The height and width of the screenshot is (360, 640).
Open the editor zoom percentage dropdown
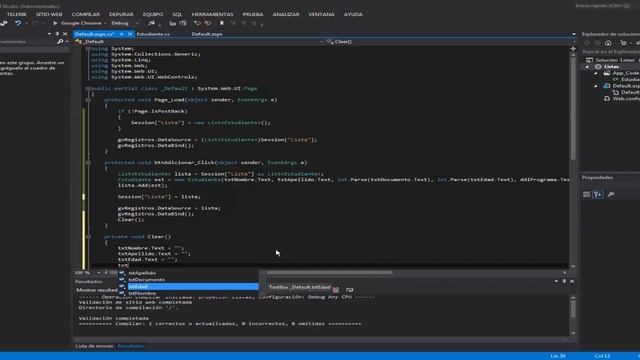pyautogui.click(x=98, y=273)
